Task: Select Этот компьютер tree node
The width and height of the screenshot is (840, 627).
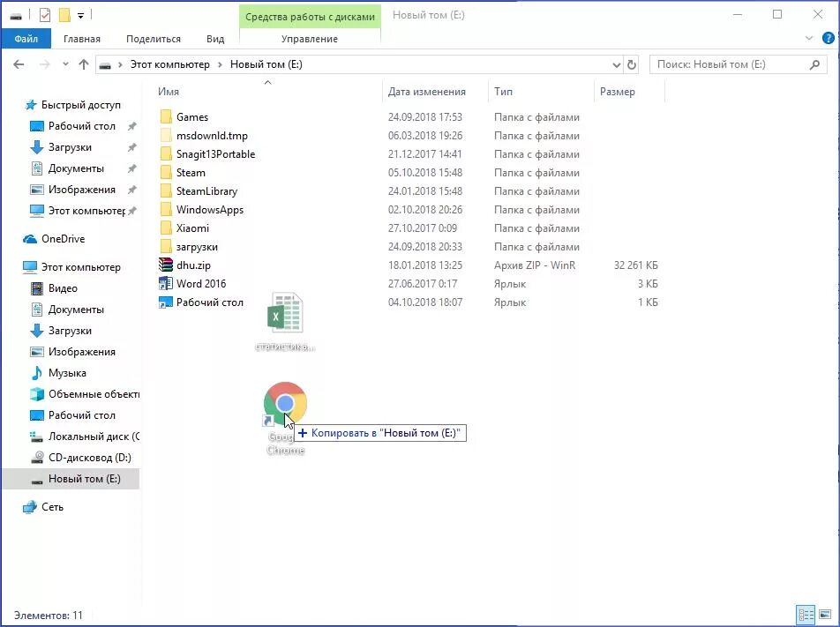Action: [80, 266]
